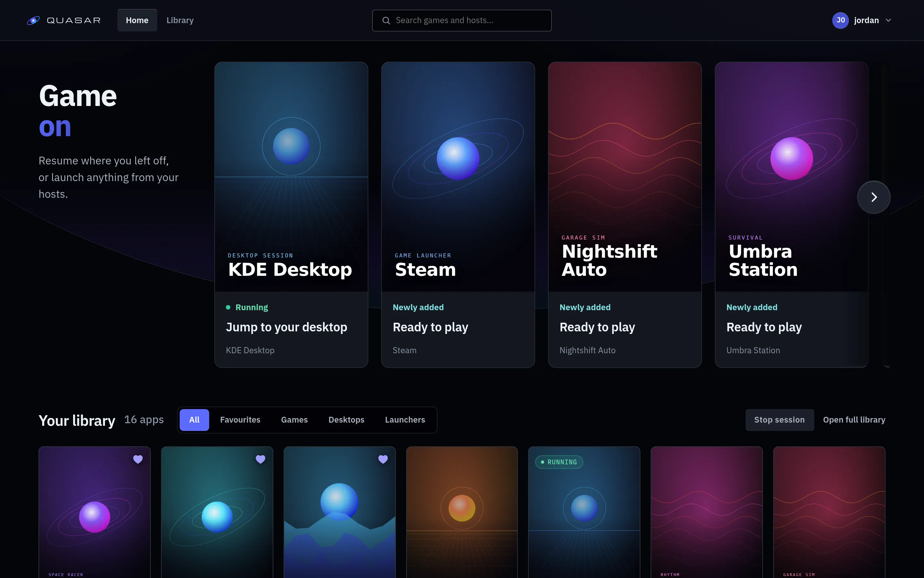Click the Quasar logo icon
Image resolution: width=924 pixels, height=578 pixels.
33,20
